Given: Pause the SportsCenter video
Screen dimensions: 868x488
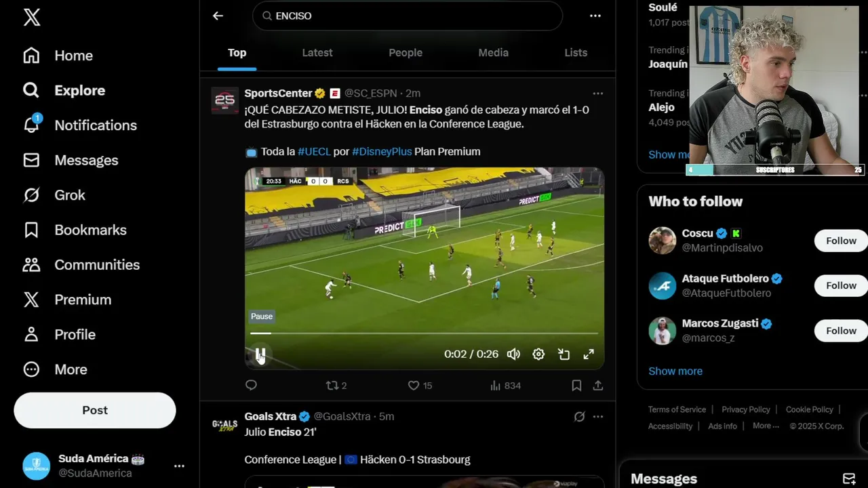Looking at the screenshot, I should (x=260, y=354).
